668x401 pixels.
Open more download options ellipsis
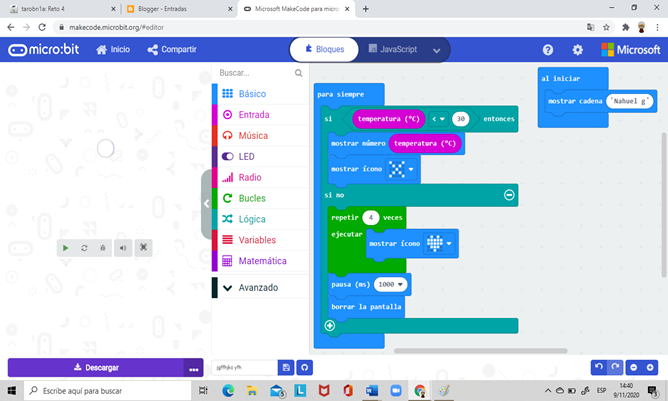(194, 368)
